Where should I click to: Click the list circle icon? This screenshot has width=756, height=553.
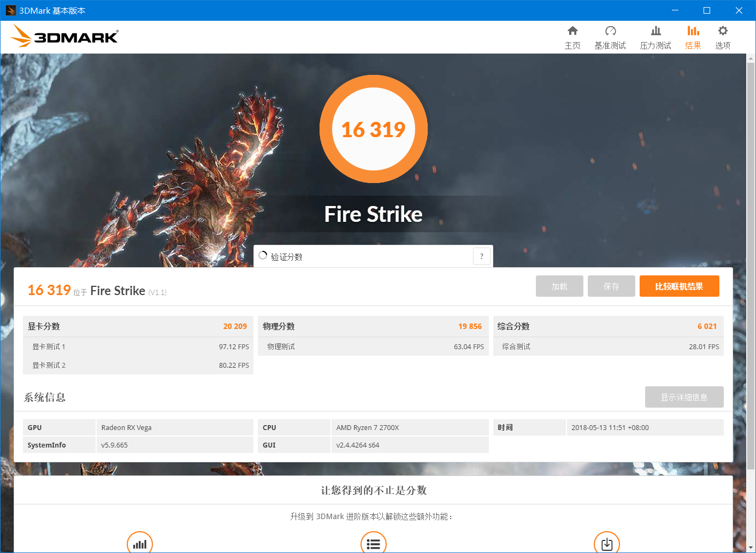point(374,543)
